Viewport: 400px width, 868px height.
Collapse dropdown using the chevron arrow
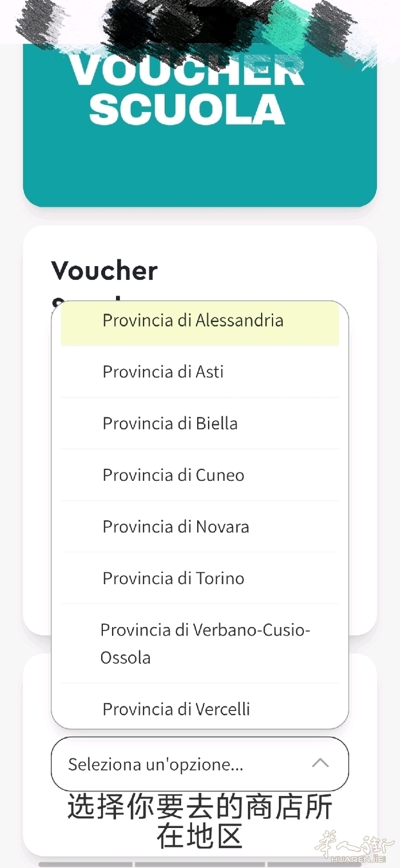(x=321, y=763)
